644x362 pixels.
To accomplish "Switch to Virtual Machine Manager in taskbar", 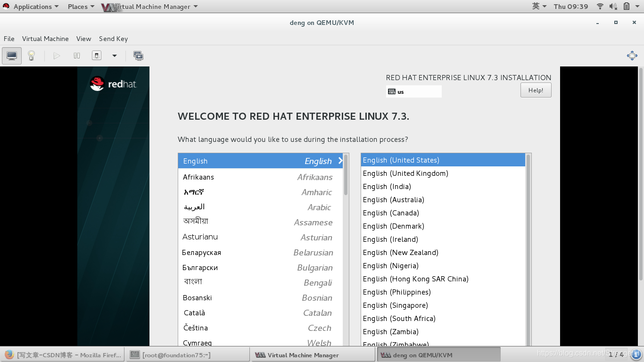I will click(x=313, y=355).
